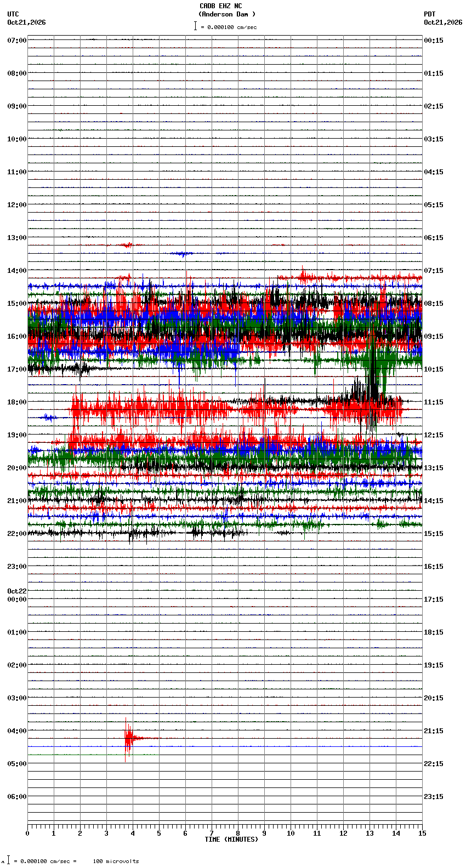Viewport: 466px width, 868px height.
Task: Click the 13 minute axis tick label
Action: 370,833
